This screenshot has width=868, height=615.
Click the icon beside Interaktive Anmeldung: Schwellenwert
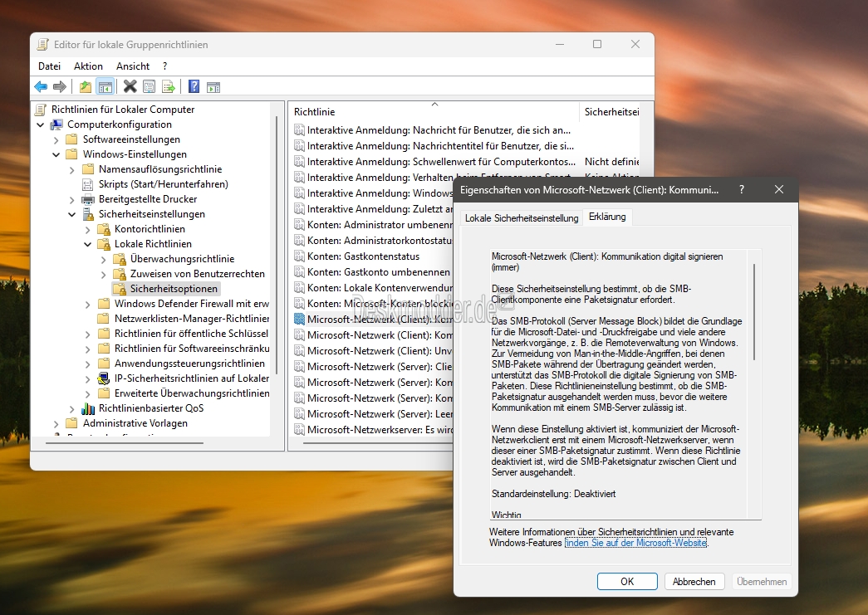299,162
